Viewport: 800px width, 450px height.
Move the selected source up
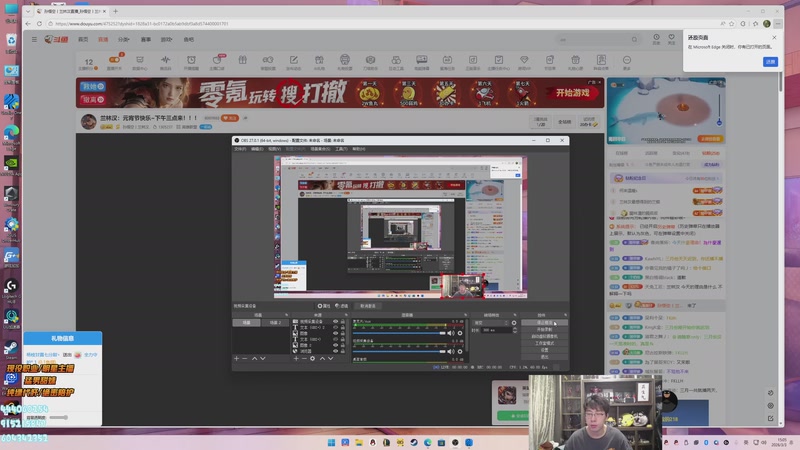(322, 359)
